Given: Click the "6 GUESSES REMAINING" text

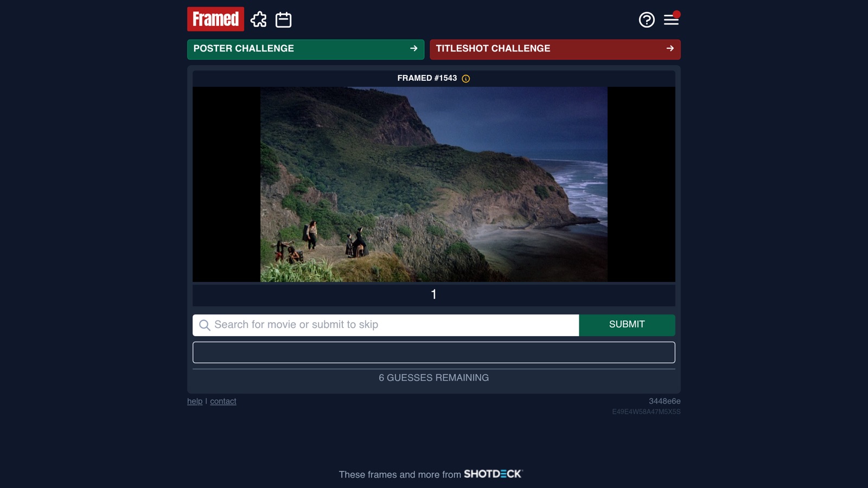Looking at the screenshot, I should (434, 378).
